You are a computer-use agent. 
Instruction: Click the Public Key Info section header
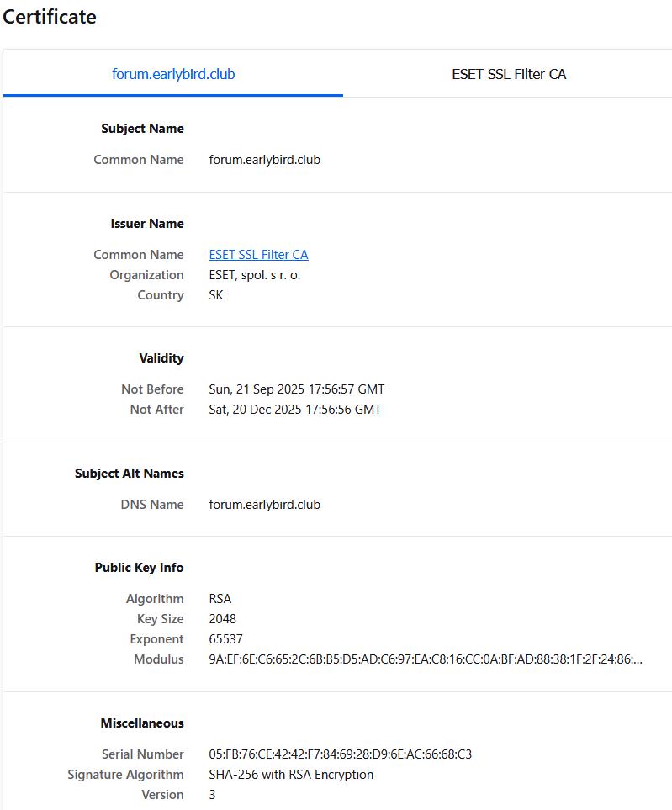click(139, 568)
